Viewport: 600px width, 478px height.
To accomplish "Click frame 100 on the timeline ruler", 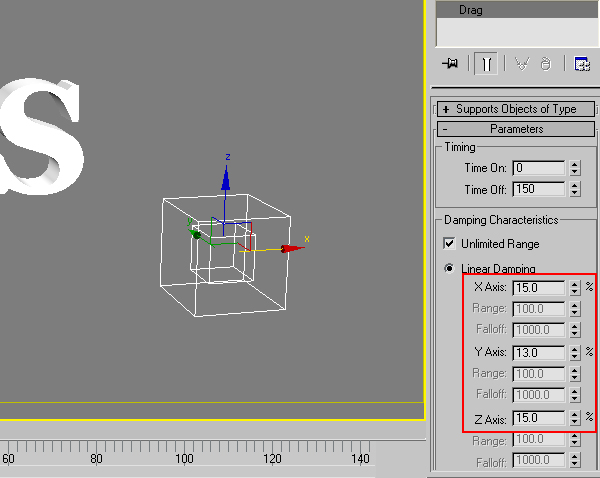I will pos(184,448).
